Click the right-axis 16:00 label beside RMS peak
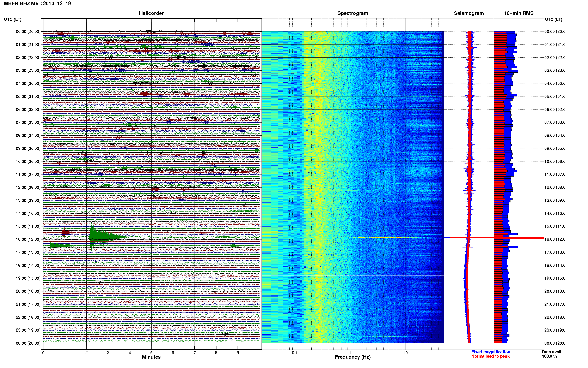The height and width of the screenshot is (368, 588). click(555, 239)
